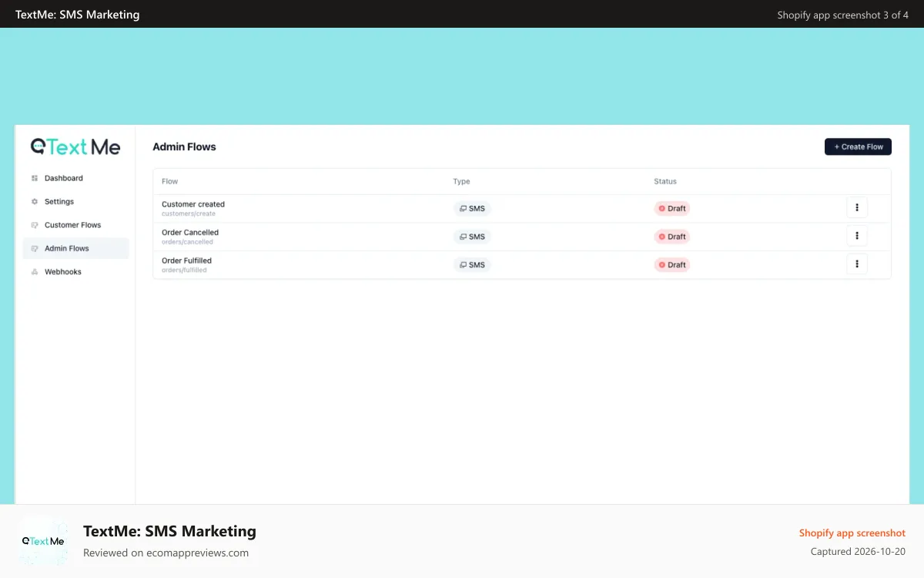
Task: Click the Type column header
Action: pyautogui.click(x=461, y=182)
